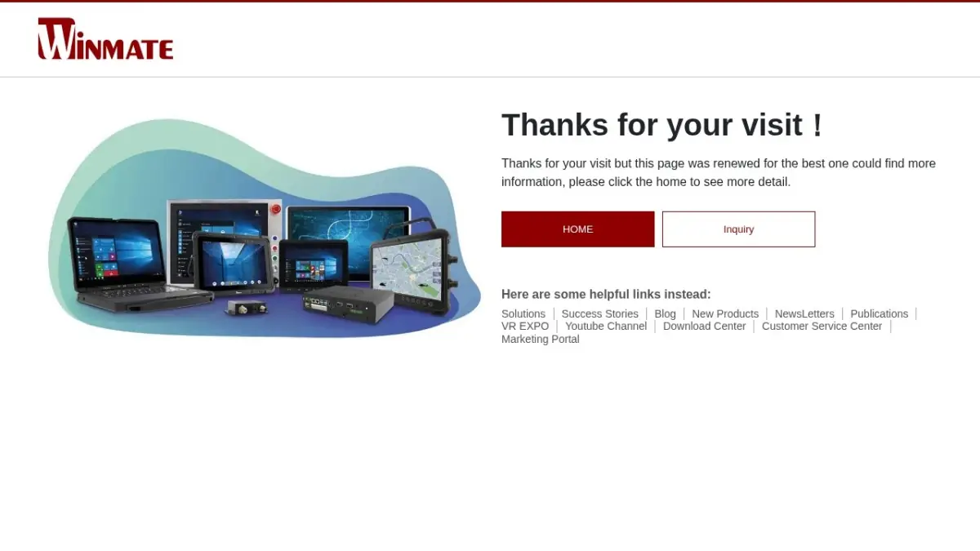Click the "Thanks for your visit !" heading

coord(662,125)
